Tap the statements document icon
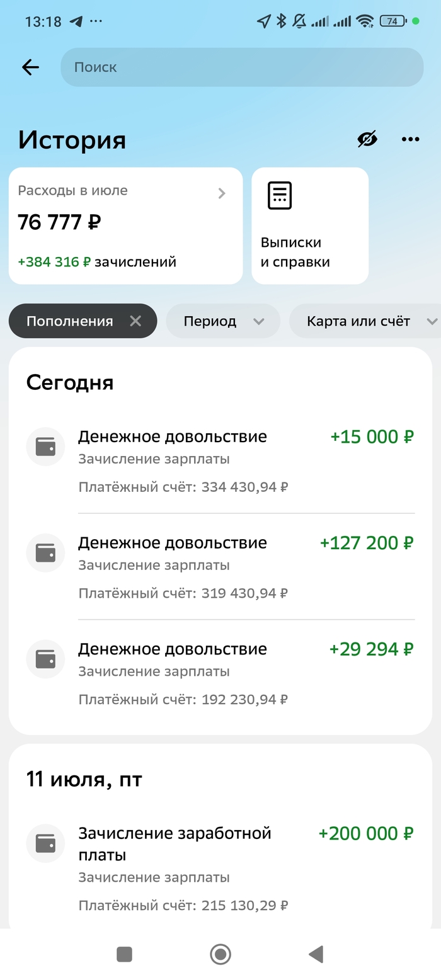441x980 pixels. (280, 195)
